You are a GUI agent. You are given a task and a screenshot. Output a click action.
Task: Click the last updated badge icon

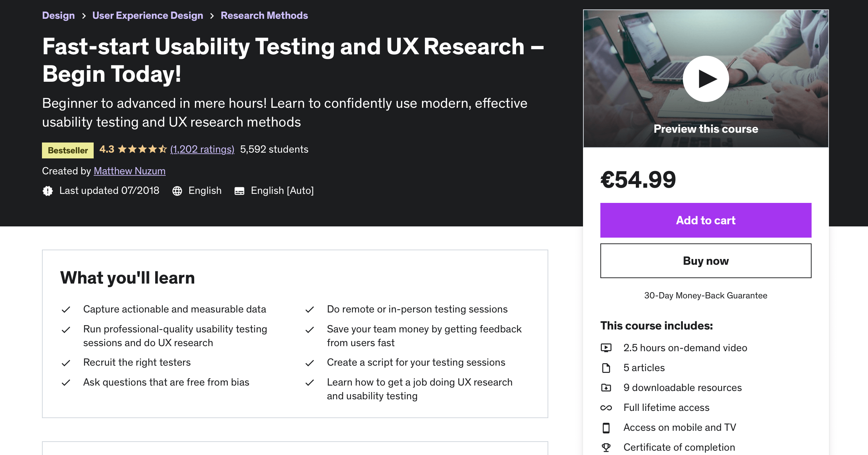tap(48, 191)
